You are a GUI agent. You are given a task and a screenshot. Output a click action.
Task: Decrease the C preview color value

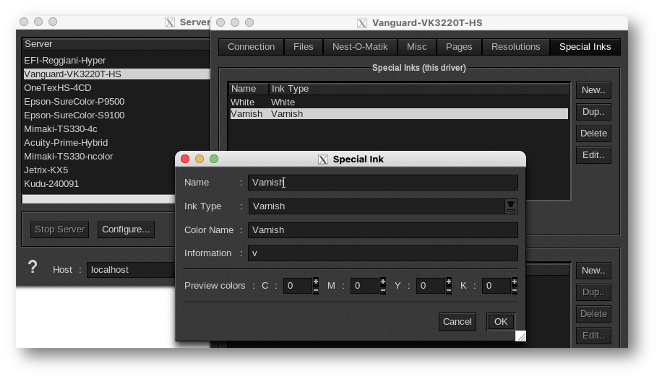316,290
